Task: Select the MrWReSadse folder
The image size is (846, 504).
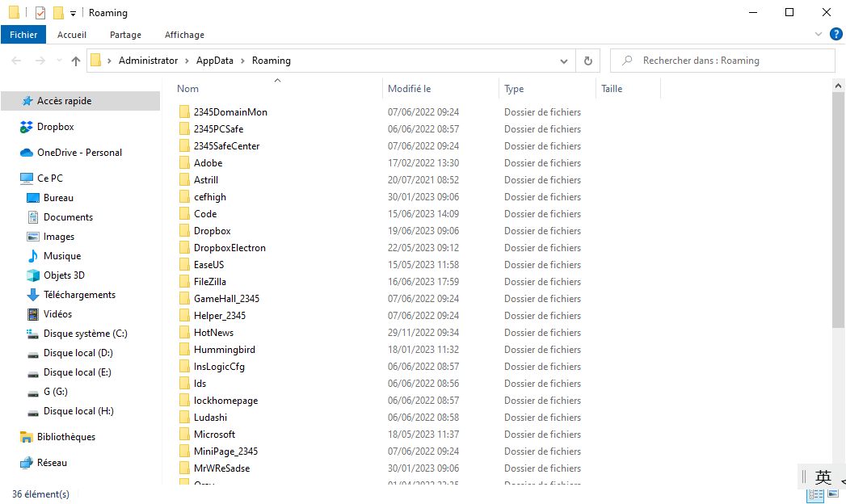Action: point(221,468)
